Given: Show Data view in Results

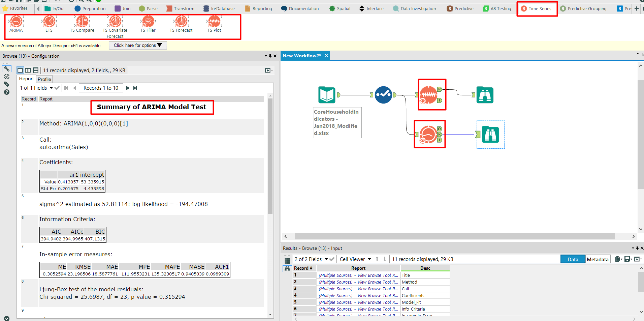Looking at the screenshot, I should click(573, 259).
